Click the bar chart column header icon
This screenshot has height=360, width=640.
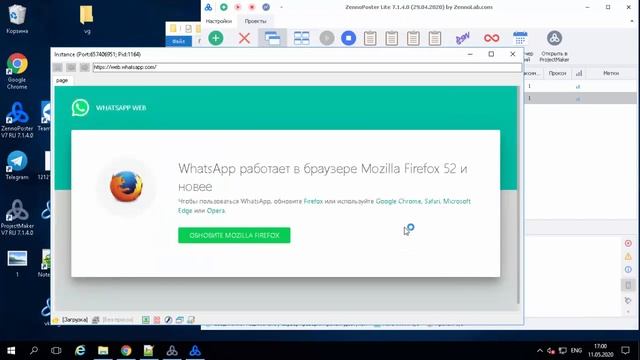[579, 73]
